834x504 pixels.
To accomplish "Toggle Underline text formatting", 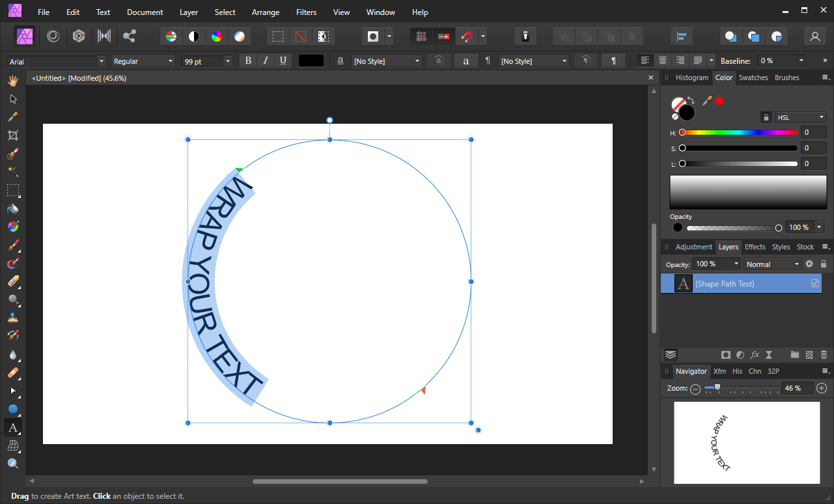I will pos(283,61).
